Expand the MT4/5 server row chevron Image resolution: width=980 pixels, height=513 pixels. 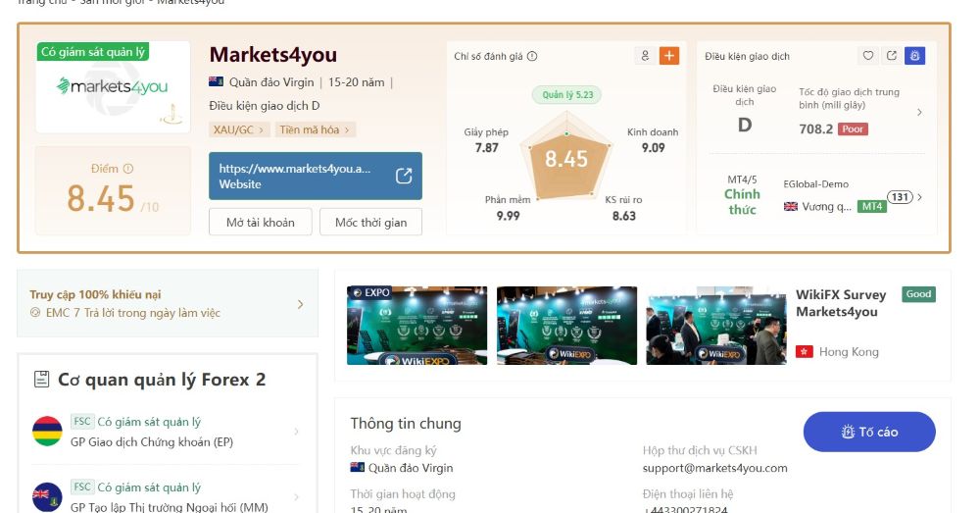919,196
